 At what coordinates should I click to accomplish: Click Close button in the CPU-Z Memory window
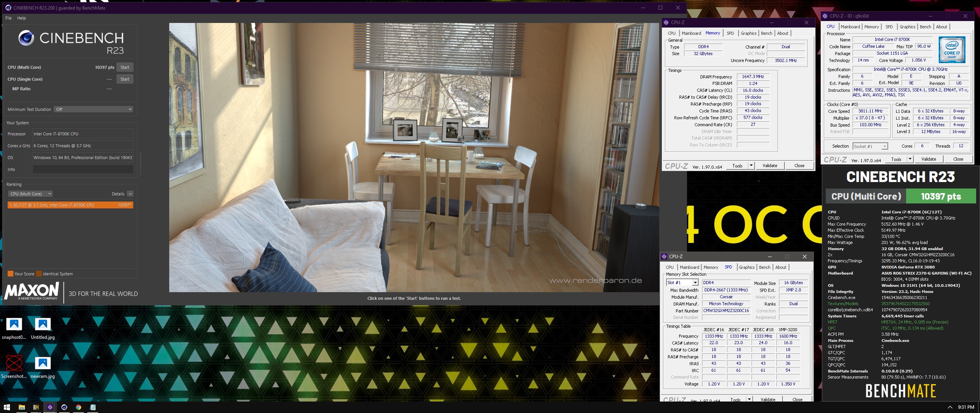[799, 166]
